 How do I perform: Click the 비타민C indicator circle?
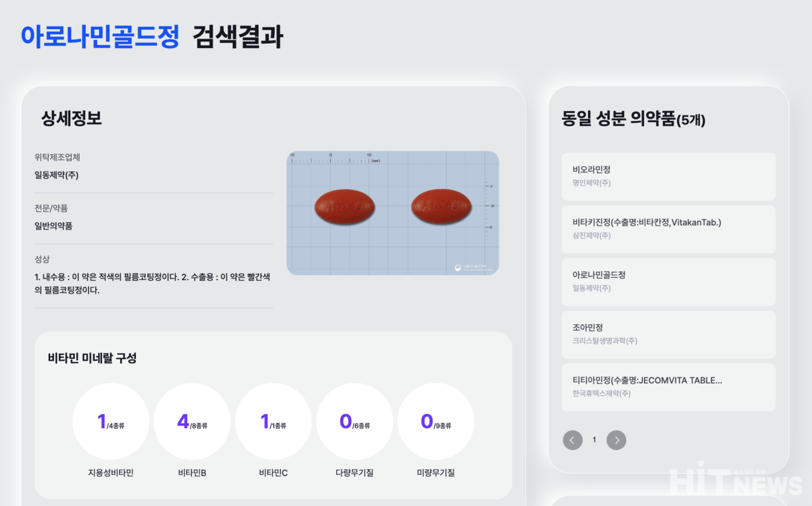click(x=273, y=421)
